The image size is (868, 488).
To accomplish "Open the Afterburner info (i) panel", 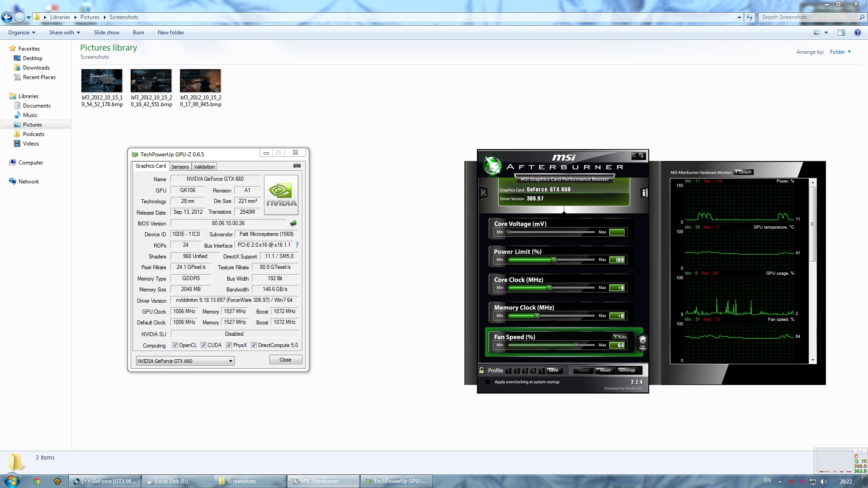I will 644,193.
